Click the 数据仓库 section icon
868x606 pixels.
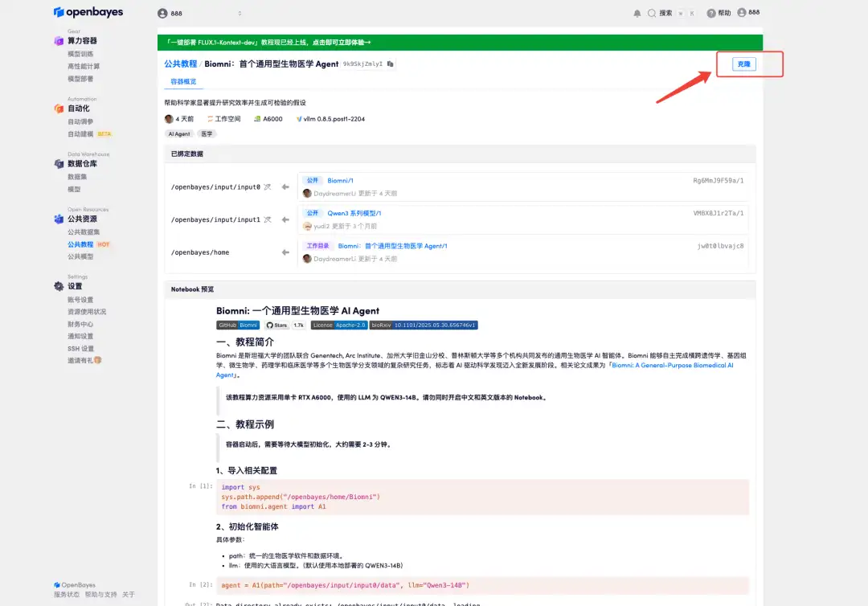pyautogui.click(x=59, y=164)
